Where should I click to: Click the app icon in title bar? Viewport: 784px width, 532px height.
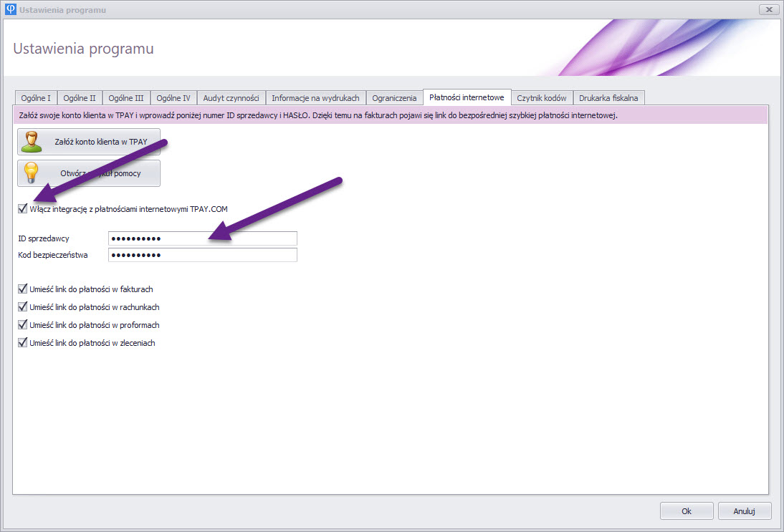pos(10,9)
